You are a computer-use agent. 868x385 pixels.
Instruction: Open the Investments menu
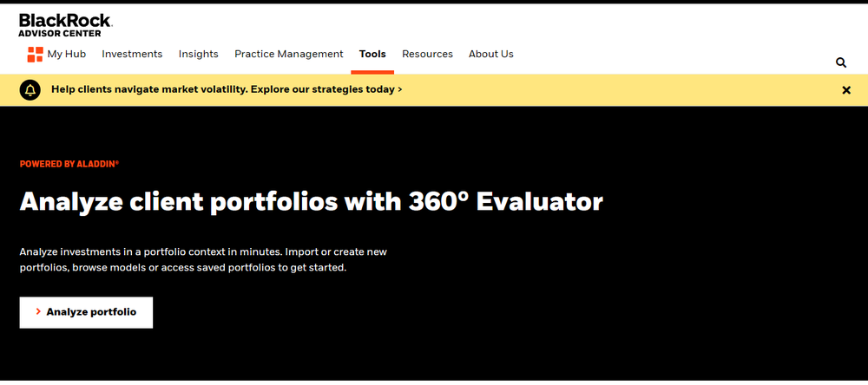point(132,55)
